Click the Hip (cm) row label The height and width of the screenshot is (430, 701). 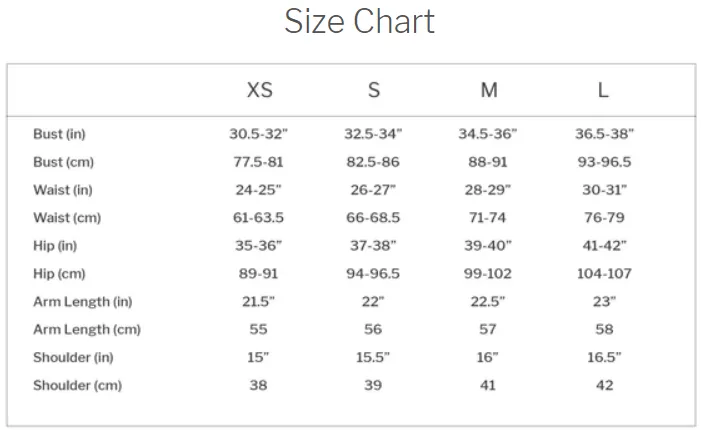[x=59, y=274]
